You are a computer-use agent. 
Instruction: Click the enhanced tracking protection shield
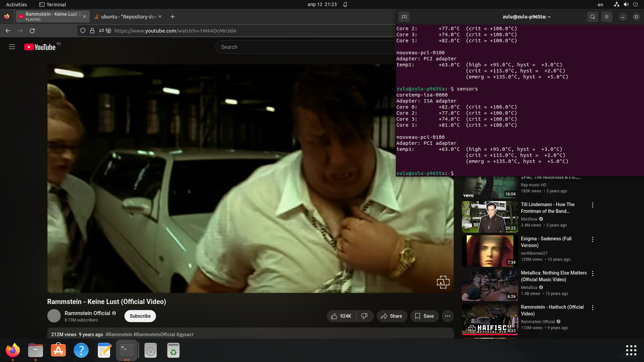[x=83, y=31]
